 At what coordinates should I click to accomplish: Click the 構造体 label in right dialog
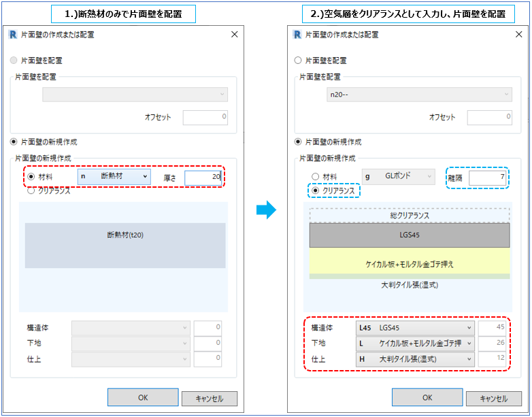tap(322, 328)
